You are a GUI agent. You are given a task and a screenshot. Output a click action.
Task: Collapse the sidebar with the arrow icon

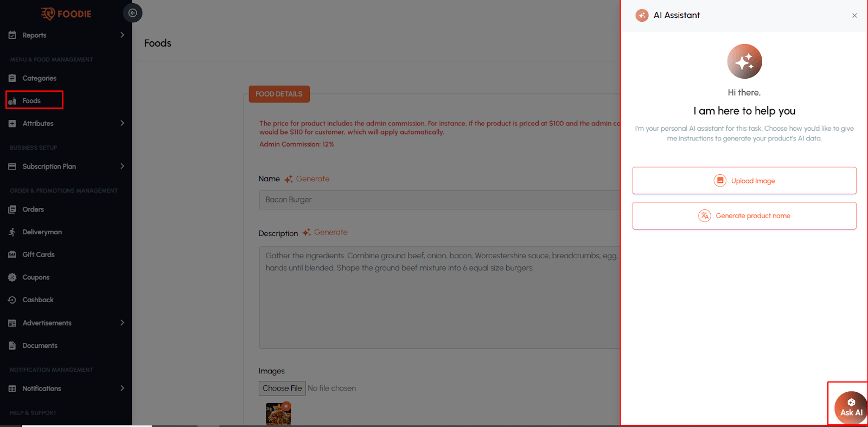[x=132, y=13]
